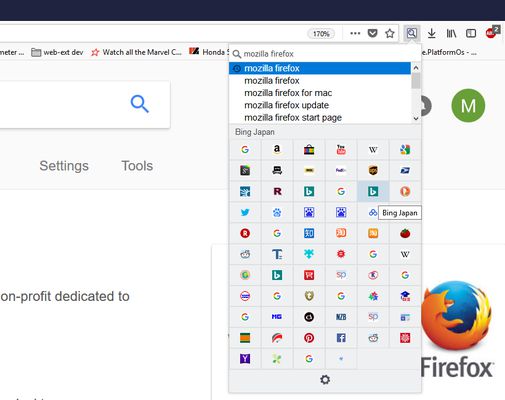
Task: Click the orange and green striped engine icon
Action: pyautogui.click(x=245, y=338)
